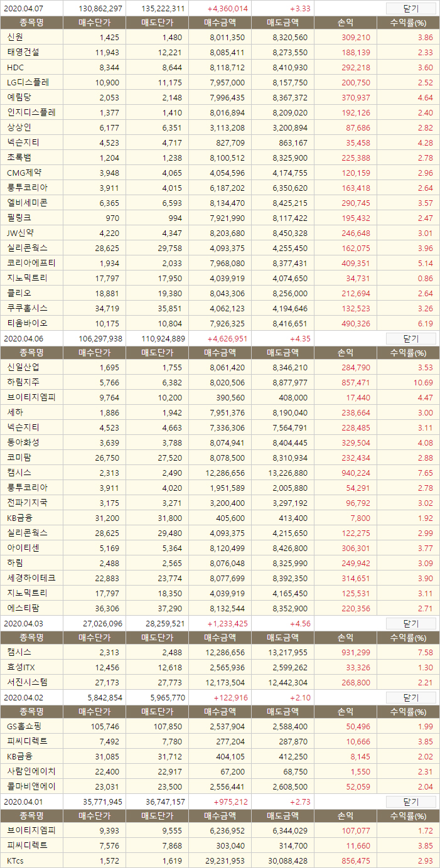This screenshot has height=868, width=440.
Task: Click the 10.69 return value
Action: [x=422, y=382]
